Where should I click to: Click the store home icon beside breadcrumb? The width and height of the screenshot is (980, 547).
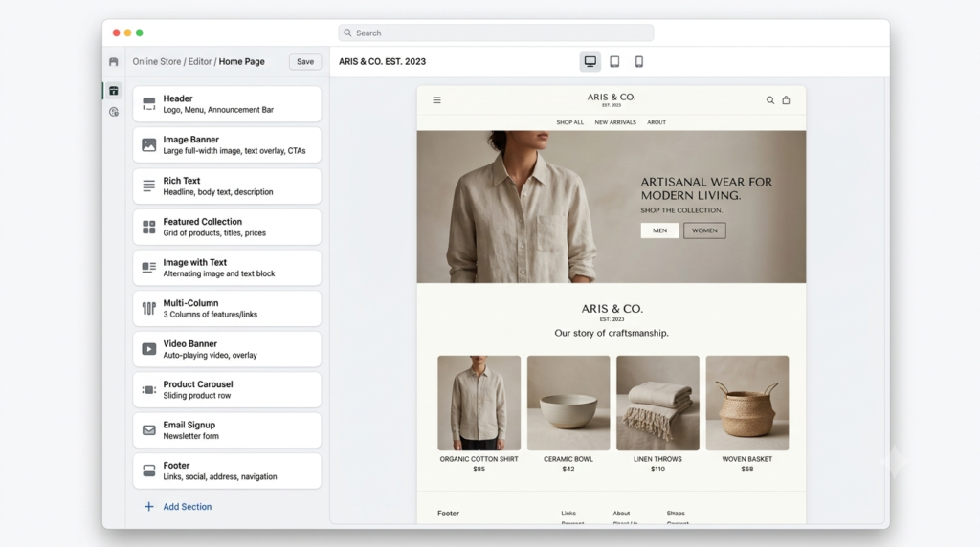[113, 62]
